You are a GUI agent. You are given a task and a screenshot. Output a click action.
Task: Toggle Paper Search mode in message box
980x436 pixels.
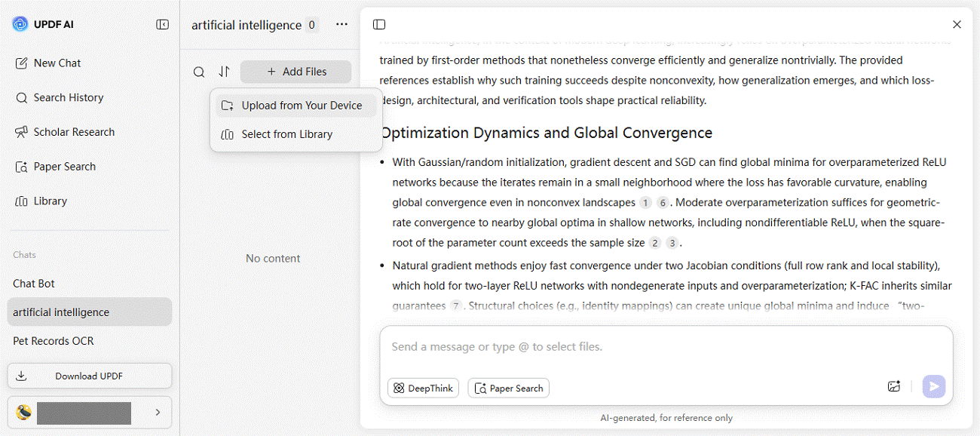tap(509, 388)
